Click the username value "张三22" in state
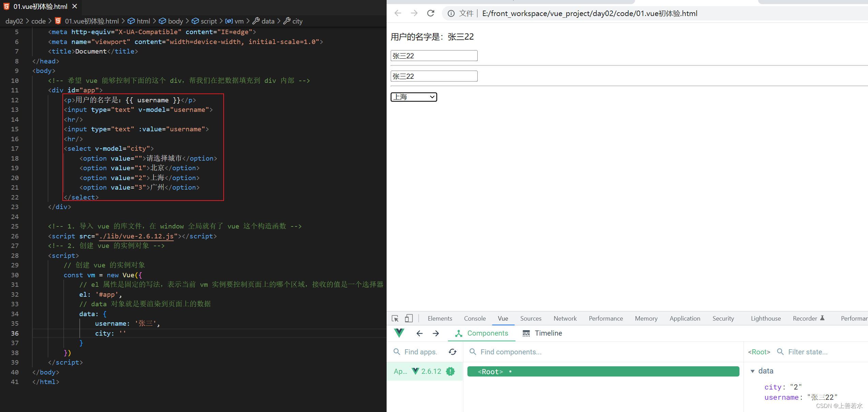The height and width of the screenshot is (412, 868). (822, 397)
